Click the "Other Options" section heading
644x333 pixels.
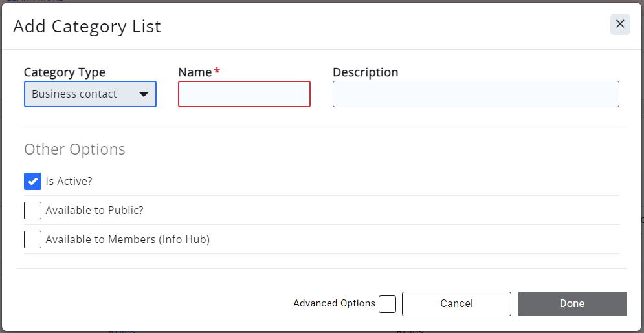(x=74, y=149)
